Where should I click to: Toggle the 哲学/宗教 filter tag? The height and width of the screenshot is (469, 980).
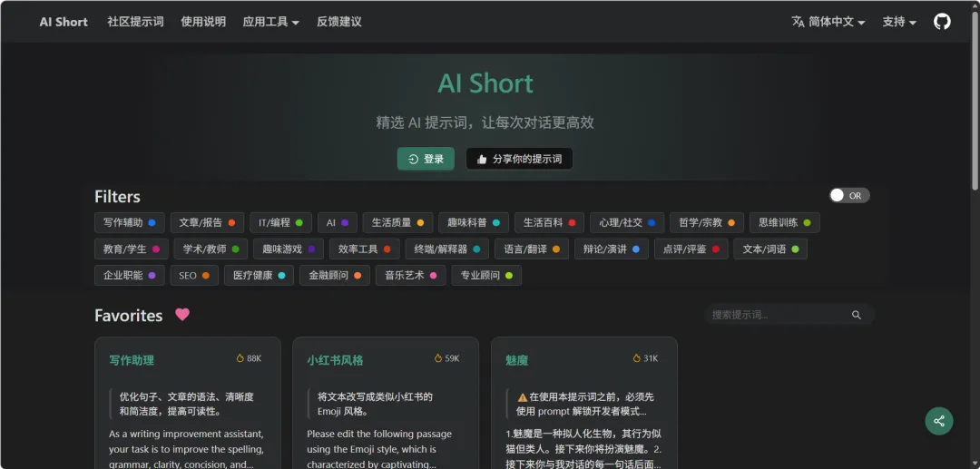(x=707, y=222)
